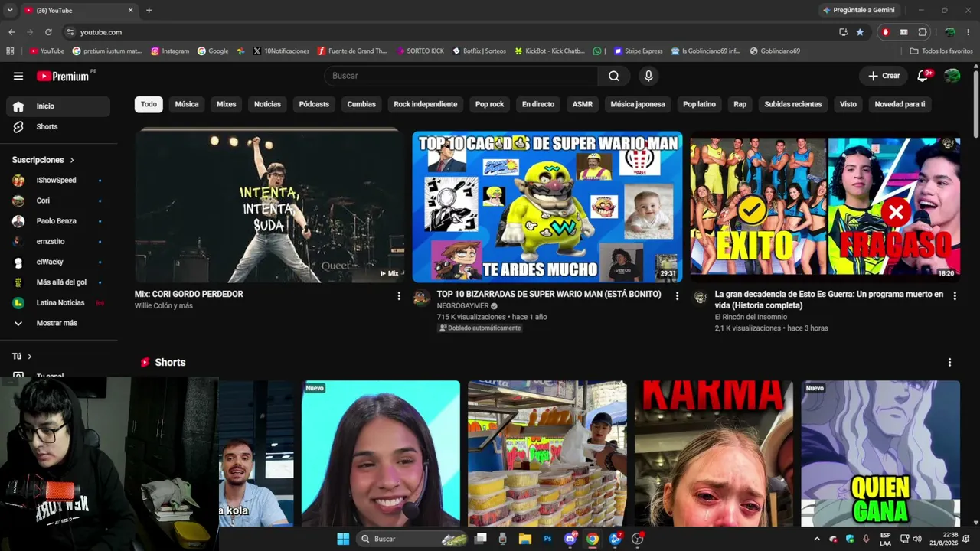The height and width of the screenshot is (551, 980).
Task: Open the Chrome extensions puzzle icon
Action: pos(923,32)
